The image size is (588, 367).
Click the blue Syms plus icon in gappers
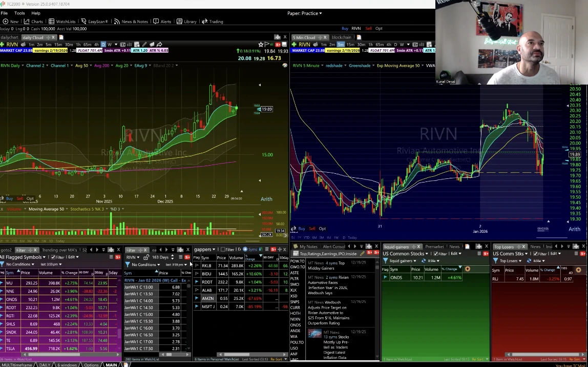(245, 249)
